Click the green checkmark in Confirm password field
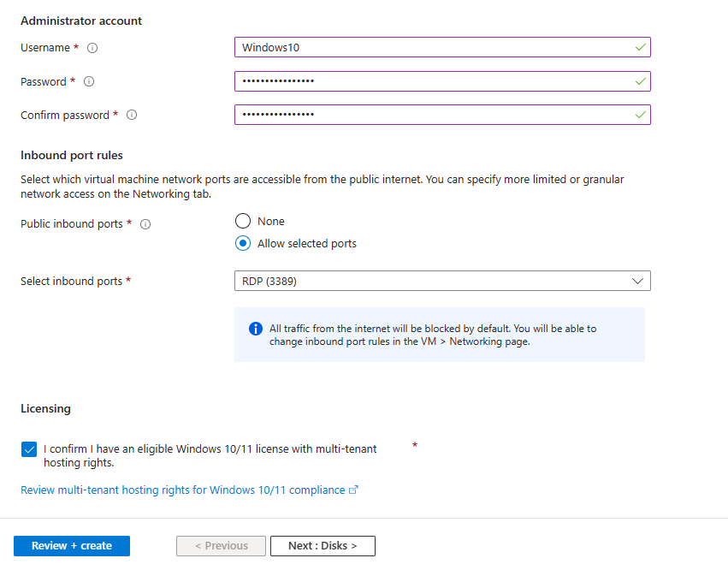The width and height of the screenshot is (728, 570). pyautogui.click(x=640, y=115)
